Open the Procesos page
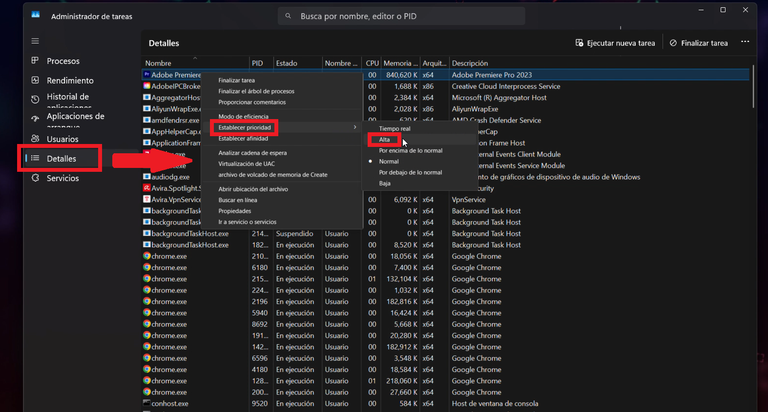Viewport: 768px width, 412px height. (63, 61)
